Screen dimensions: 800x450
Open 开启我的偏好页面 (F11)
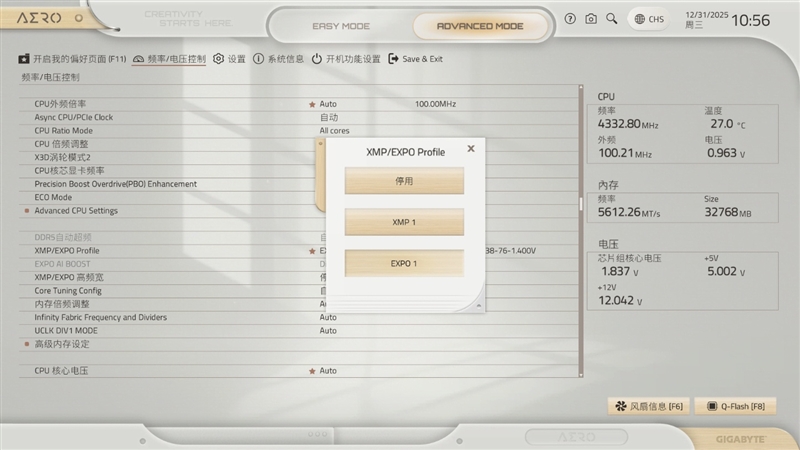(72, 59)
